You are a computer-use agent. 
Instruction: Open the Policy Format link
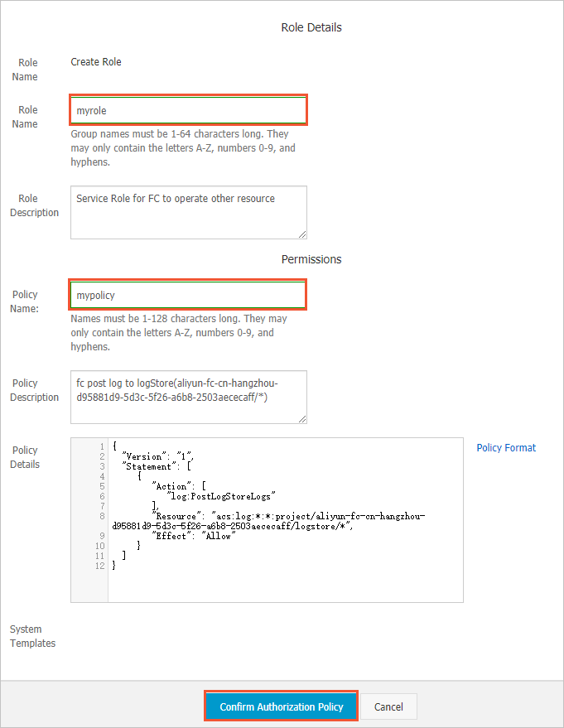coord(506,447)
